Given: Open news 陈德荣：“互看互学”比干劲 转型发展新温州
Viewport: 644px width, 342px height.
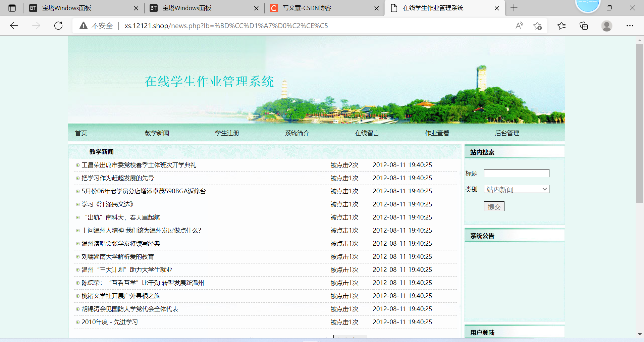Looking at the screenshot, I should pyautogui.click(x=143, y=283).
